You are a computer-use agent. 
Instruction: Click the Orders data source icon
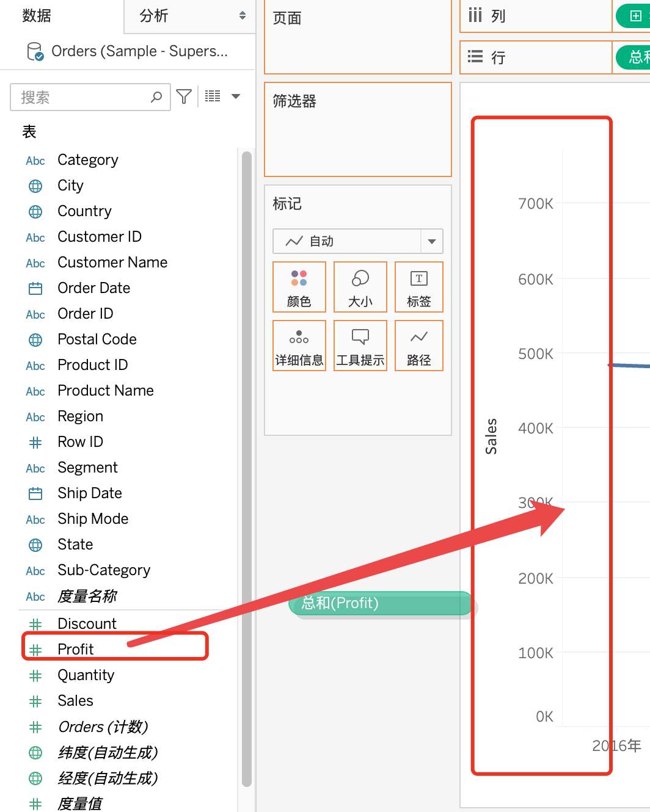coord(35,52)
